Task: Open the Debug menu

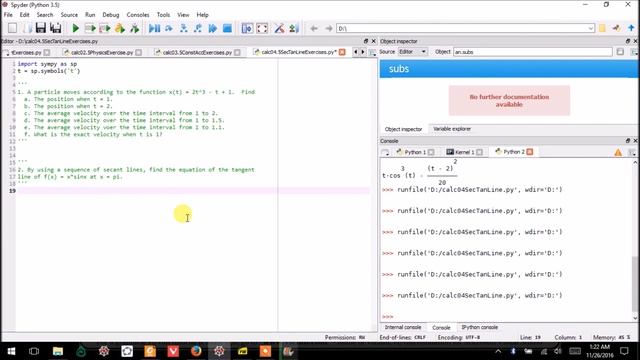Action: [111, 15]
